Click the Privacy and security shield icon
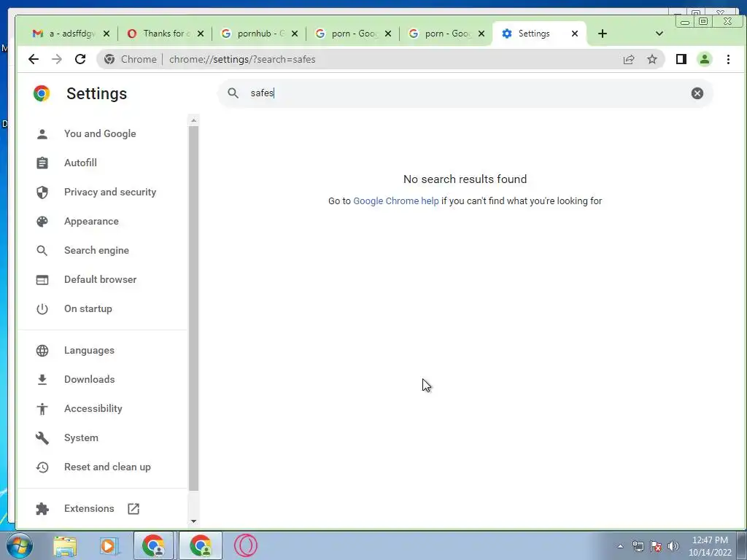 click(42, 192)
